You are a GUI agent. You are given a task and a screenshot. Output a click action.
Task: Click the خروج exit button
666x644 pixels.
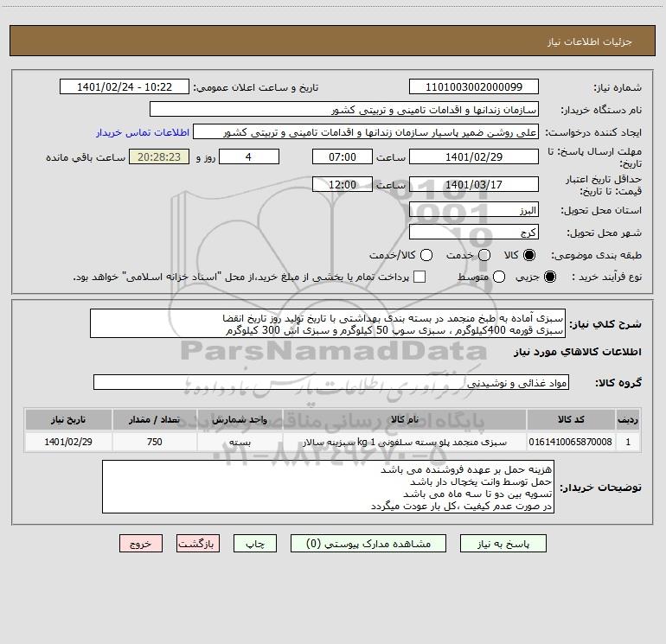(x=141, y=544)
